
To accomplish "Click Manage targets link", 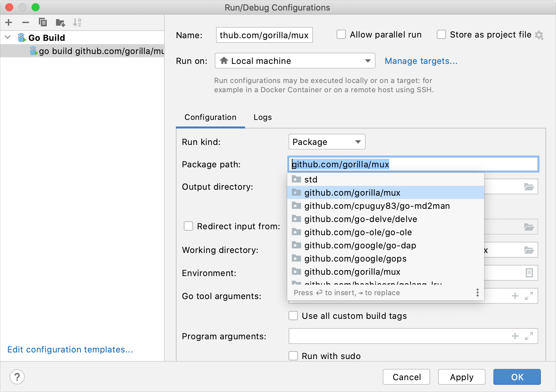I will tap(421, 61).
